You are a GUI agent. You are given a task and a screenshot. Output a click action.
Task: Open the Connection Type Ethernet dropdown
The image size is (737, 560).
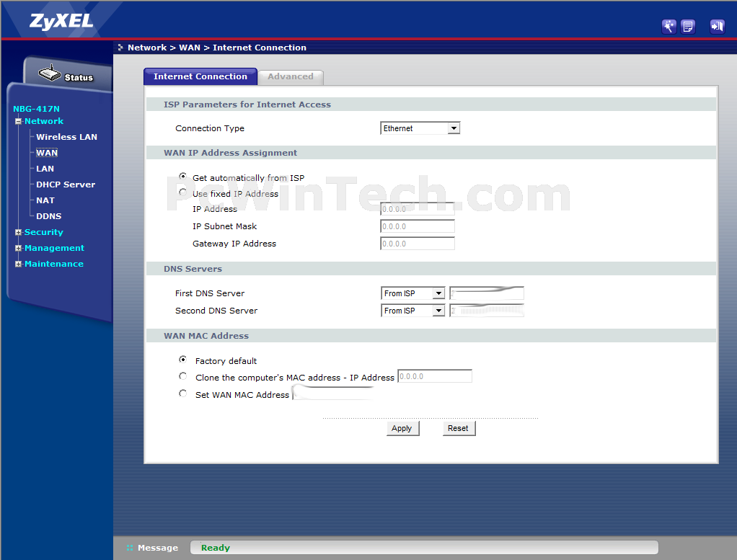[x=420, y=128]
